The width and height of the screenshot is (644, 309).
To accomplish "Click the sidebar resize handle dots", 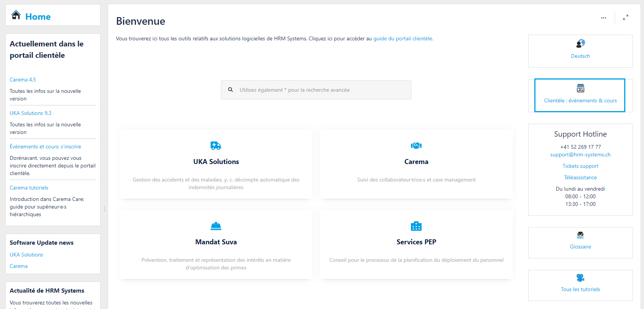I will [x=105, y=209].
